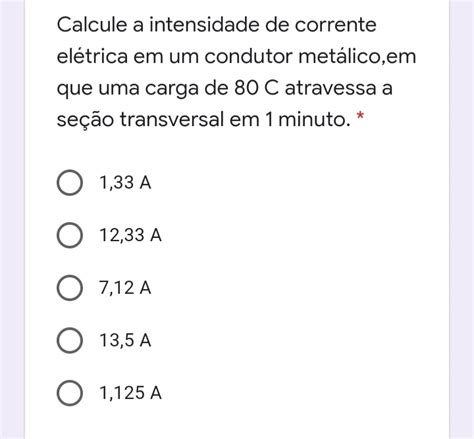This screenshot has width=474, height=439.
Task: Mark the 13,5 A radio circle
Action: click(x=70, y=340)
